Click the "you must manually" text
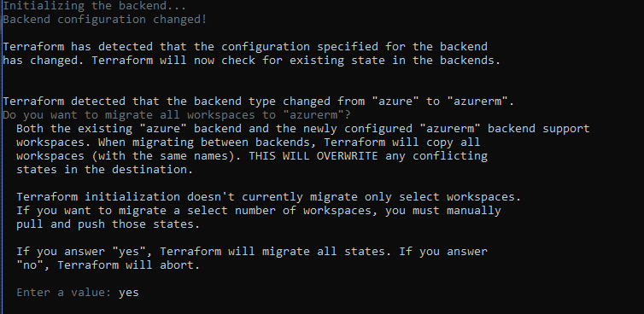The height and width of the screenshot is (314, 644). (x=442, y=211)
